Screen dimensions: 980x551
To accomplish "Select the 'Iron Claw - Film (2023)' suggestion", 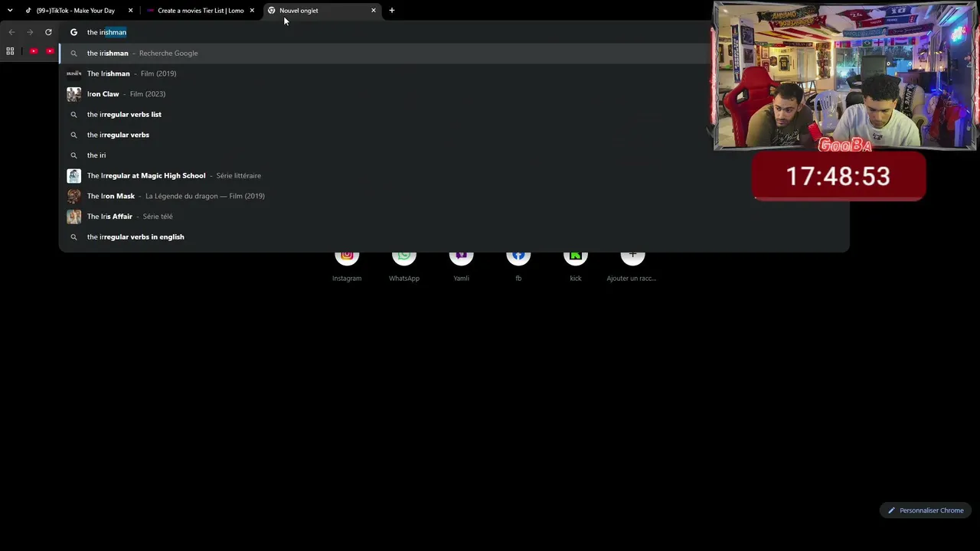I will [454, 94].
